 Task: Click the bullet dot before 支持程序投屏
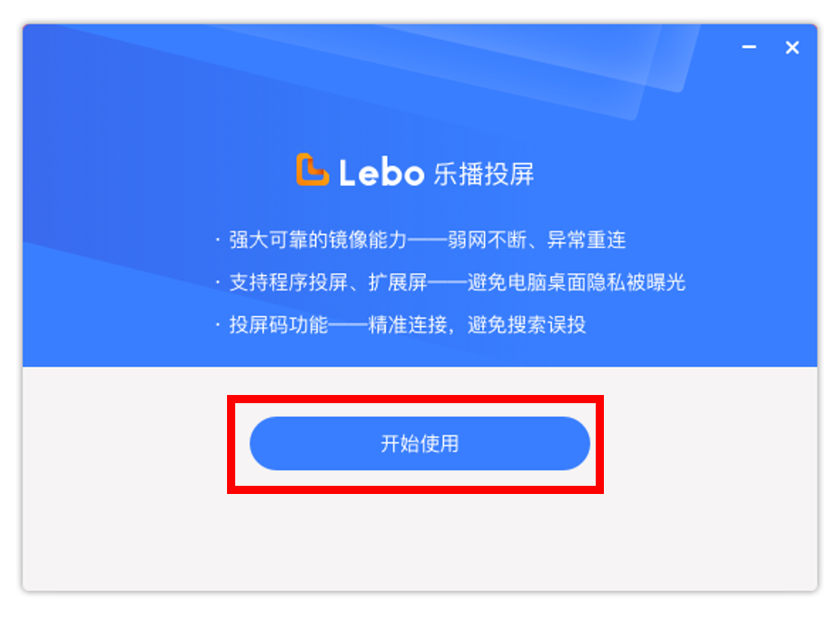tap(218, 282)
